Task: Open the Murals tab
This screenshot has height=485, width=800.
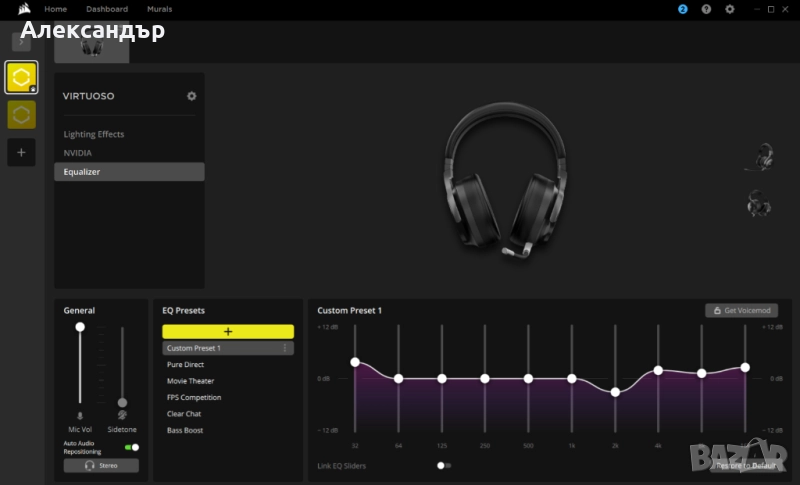Action: pyautogui.click(x=159, y=9)
